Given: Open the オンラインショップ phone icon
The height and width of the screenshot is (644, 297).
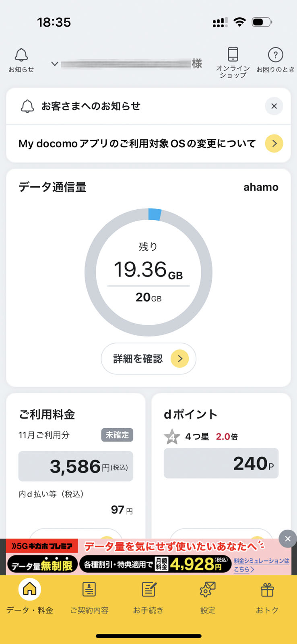Looking at the screenshot, I should [x=233, y=60].
